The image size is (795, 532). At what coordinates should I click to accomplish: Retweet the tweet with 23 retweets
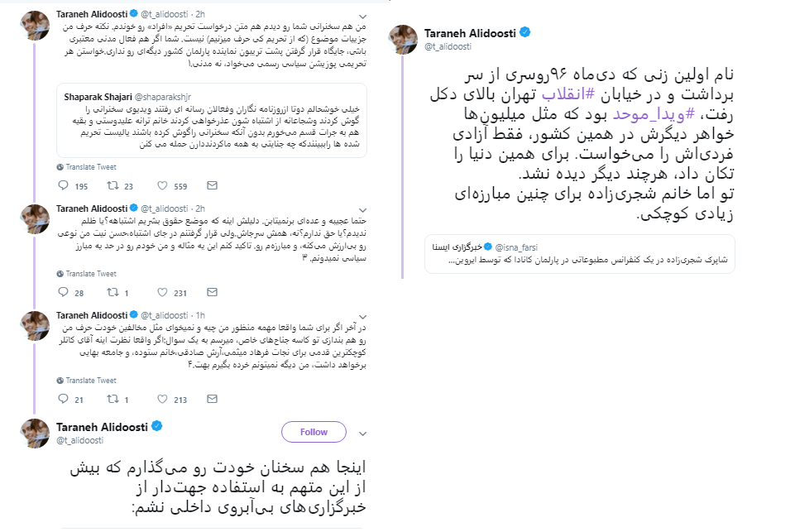[113, 187]
